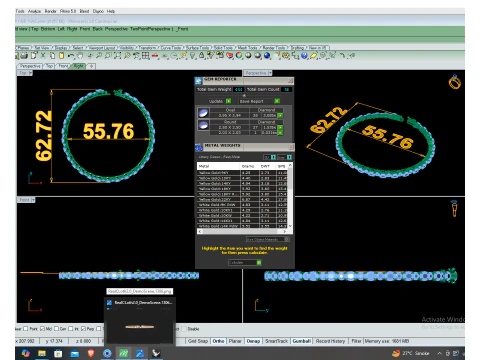The height and width of the screenshot is (360, 480).
Task: Click the Calculate button
Action: (245, 263)
